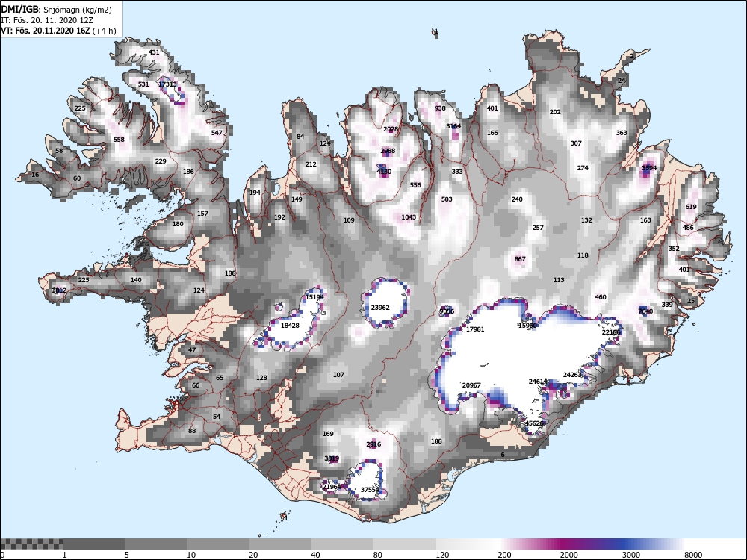Image resolution: width=747 pixels, height=560 pixels.
Task: Click the value 3812 on Snæfellsnes tip
Action: tap(59, 290)
